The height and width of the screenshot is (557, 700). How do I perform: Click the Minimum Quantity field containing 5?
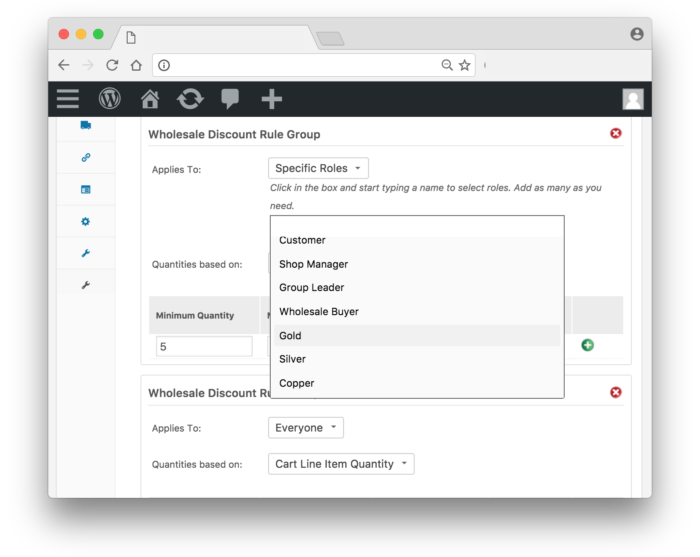pos(204,346)
